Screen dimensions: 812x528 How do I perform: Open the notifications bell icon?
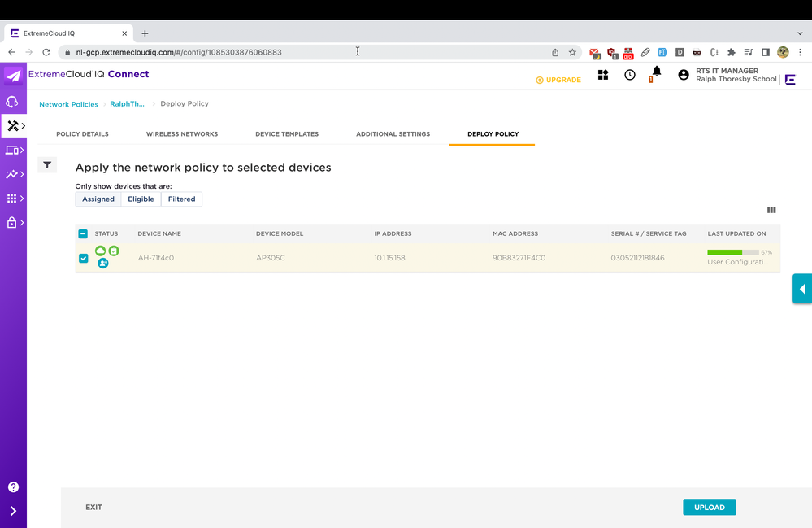click(x=656, y=72)
